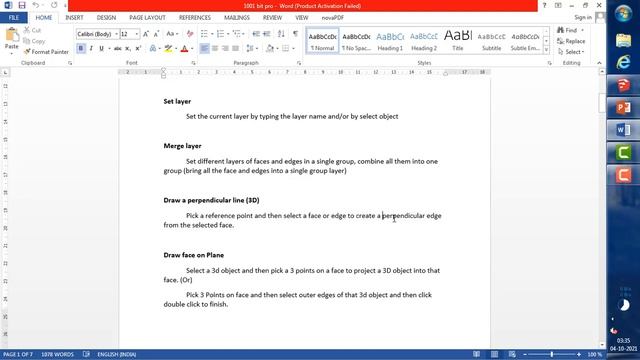Click the Bullets list icon
This screenshot has height=360, width=640.
point(204,34)
